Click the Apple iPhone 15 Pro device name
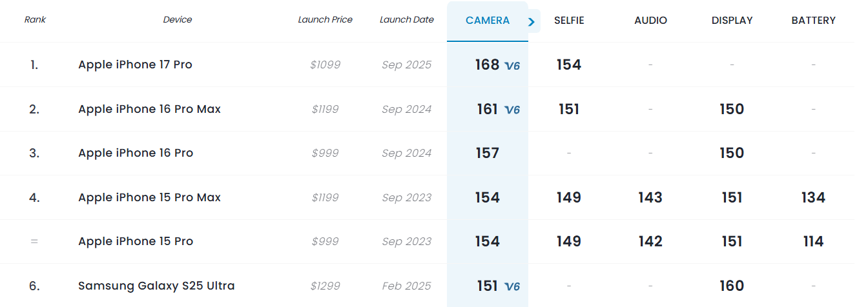The image size is (868, 307). click(x=136, y=241)
